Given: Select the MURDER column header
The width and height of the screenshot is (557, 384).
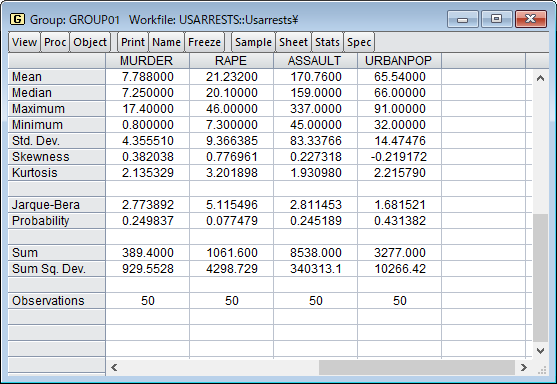Looking at the screenshot, I should click(x=147, y=61).
